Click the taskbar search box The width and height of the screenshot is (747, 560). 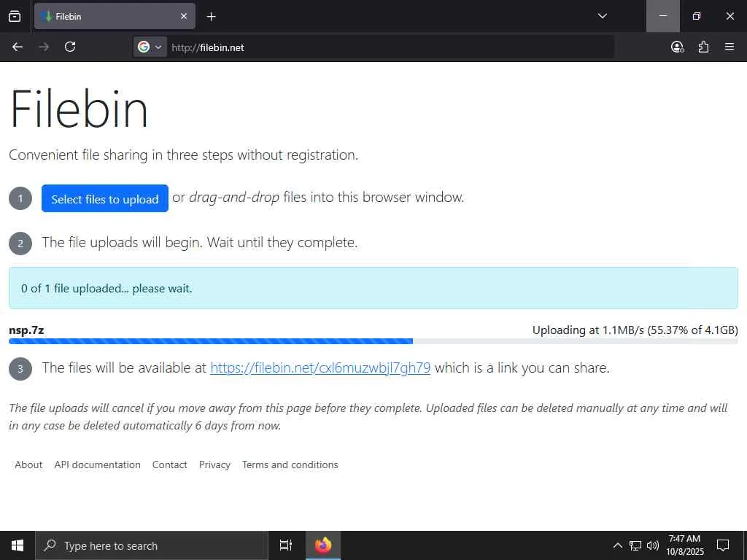click(152, 545)
